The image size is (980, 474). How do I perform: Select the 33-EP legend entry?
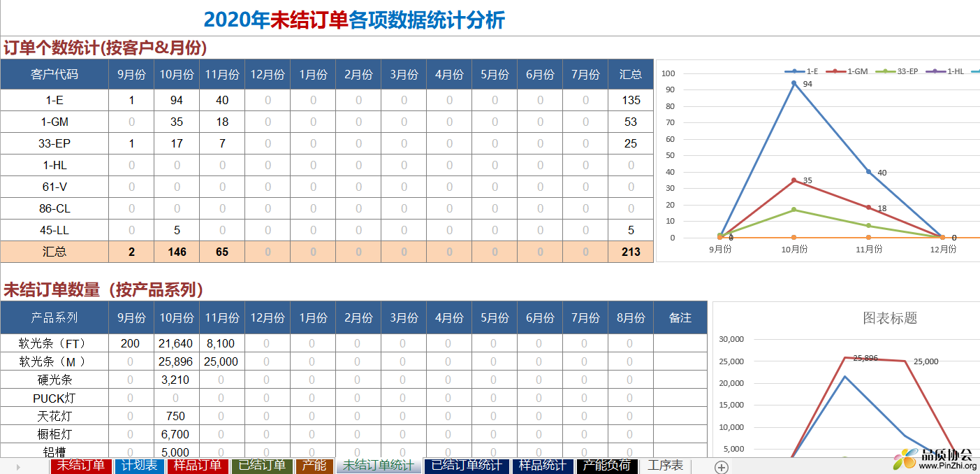coord(896,71)
